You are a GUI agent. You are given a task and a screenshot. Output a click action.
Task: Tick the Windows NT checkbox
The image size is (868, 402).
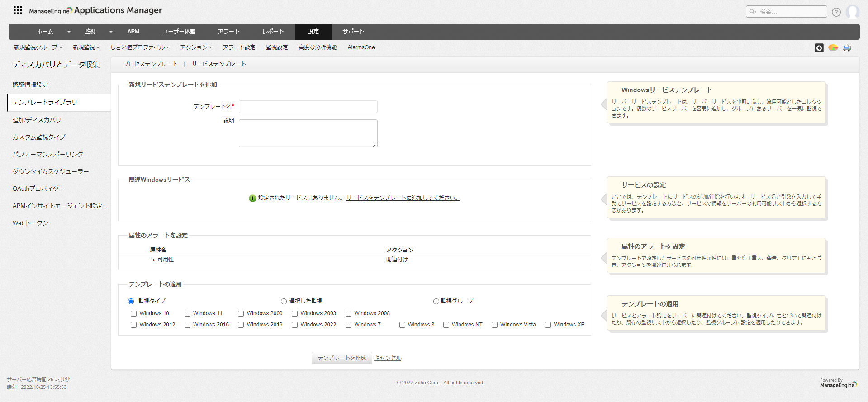[446, 325]
